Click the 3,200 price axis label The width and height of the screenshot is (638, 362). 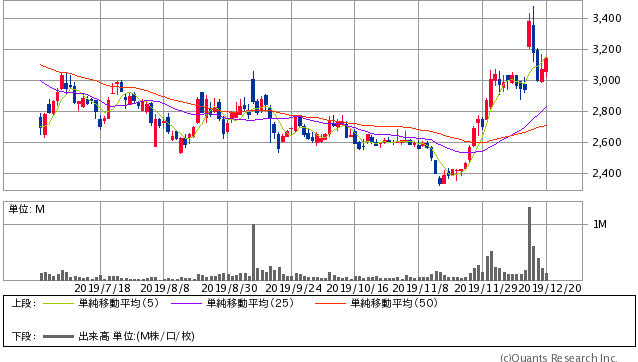coord(607,49)
